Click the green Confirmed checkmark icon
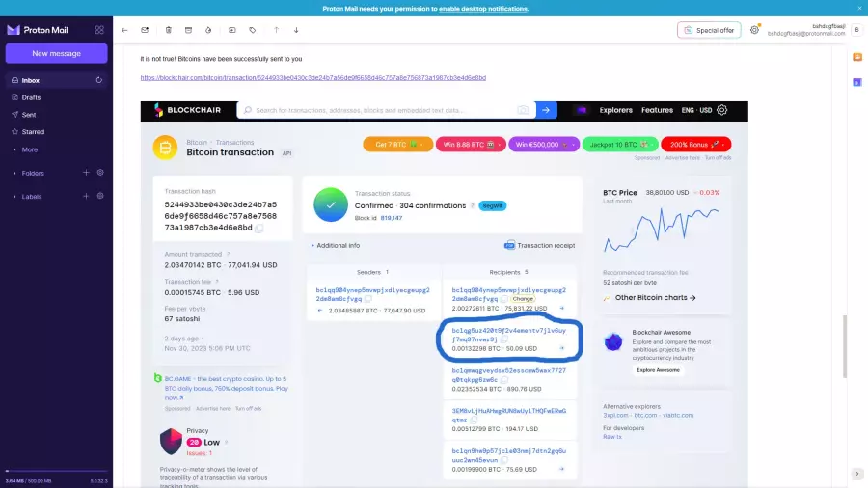The height and width of the screenshot is (488, 868). click(331, 204)
